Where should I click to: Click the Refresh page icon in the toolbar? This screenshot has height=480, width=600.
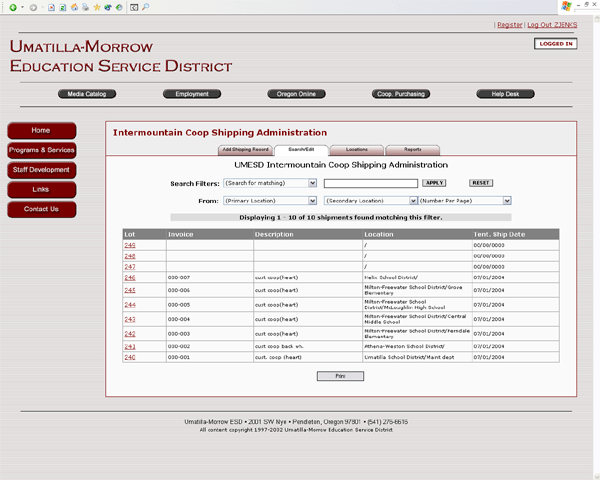(63, 7)
